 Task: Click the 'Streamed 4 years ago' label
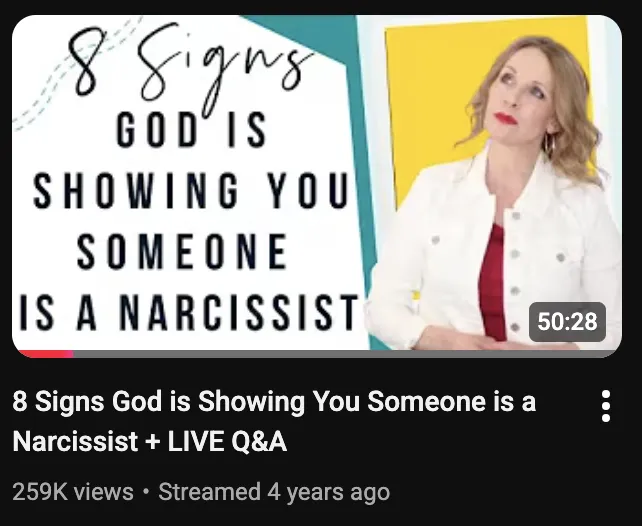[x=274, y=492]
